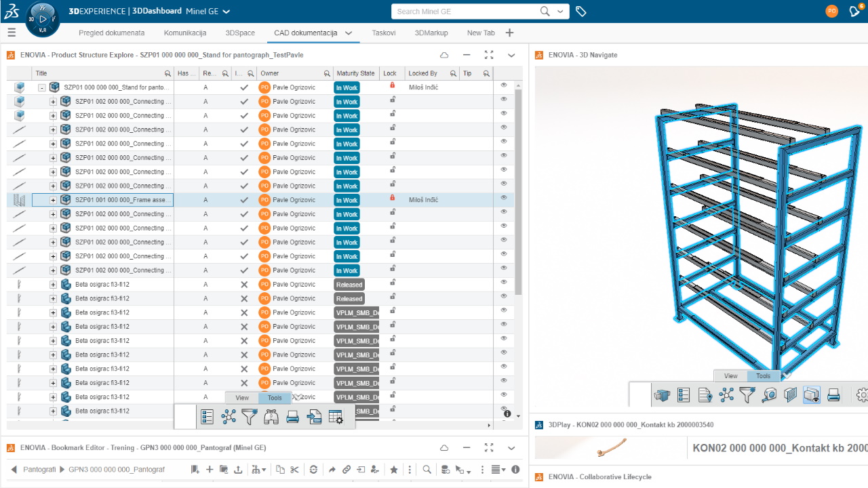
Task: Click the View button in 3D Navigate toolbar
Action: tap(730, 376)
